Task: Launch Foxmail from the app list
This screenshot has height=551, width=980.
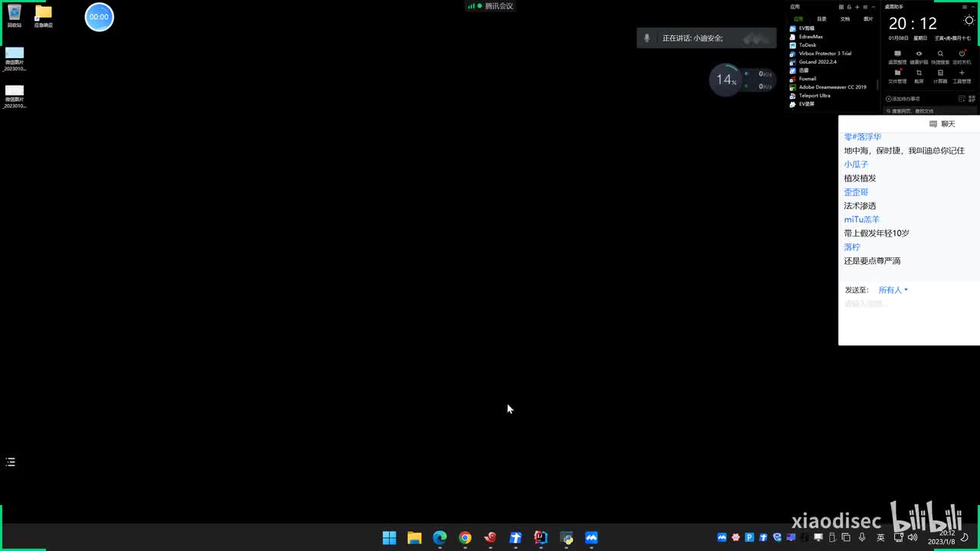Action: 803,79
